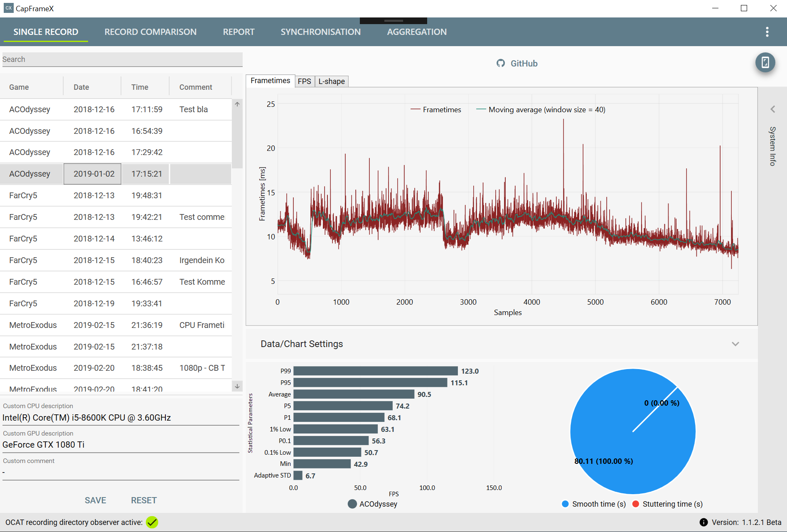
Task: Toggle the ACOdyssey series legend dot
Action: click(x=352, y=504)
